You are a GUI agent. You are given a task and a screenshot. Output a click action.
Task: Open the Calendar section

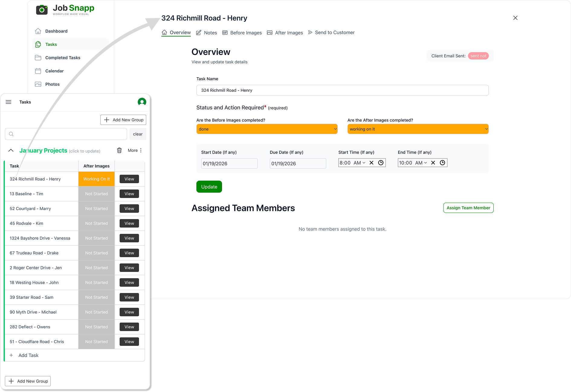click(54, 71)
